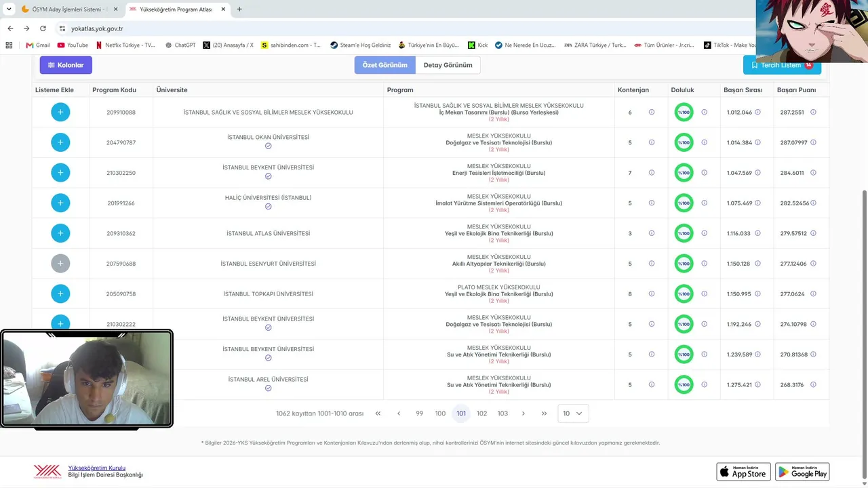Open doluluk info for program 204790787
Image resolution: width=868 pixels, height=488 pixels.
704,142
